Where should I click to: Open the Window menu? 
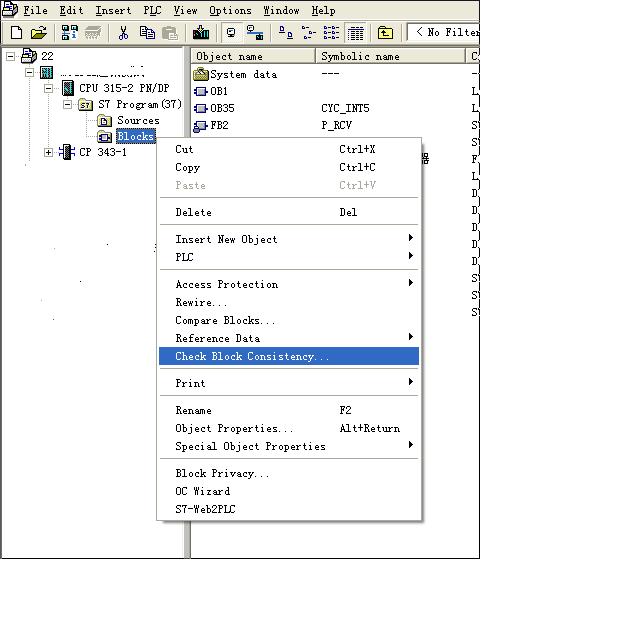click(281, 10)
